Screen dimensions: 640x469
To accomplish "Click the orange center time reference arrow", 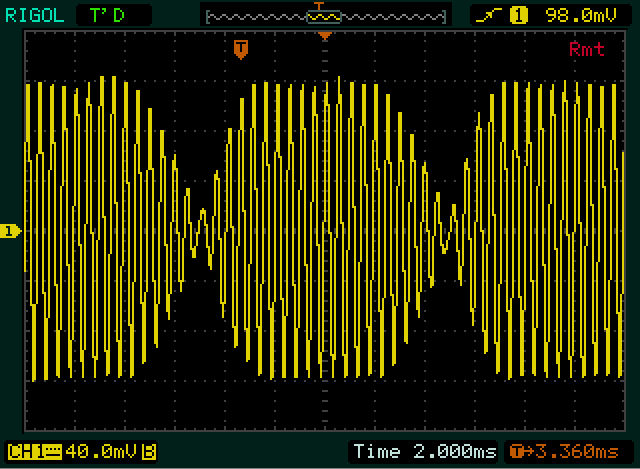I will (x=324, y=37).
